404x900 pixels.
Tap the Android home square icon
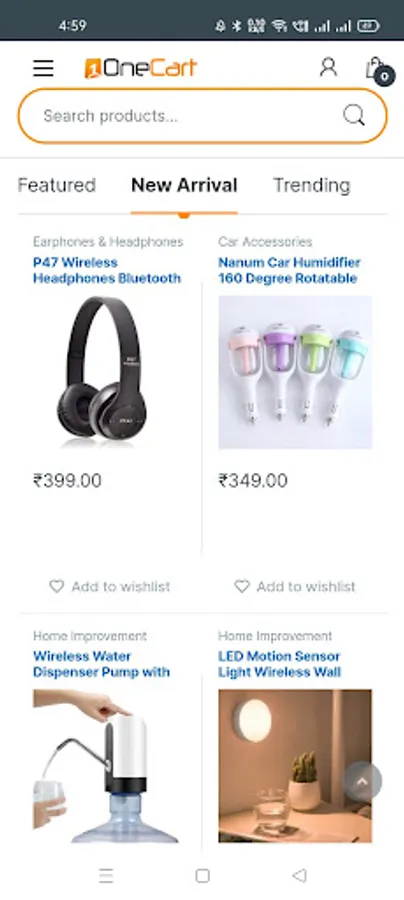202,875
